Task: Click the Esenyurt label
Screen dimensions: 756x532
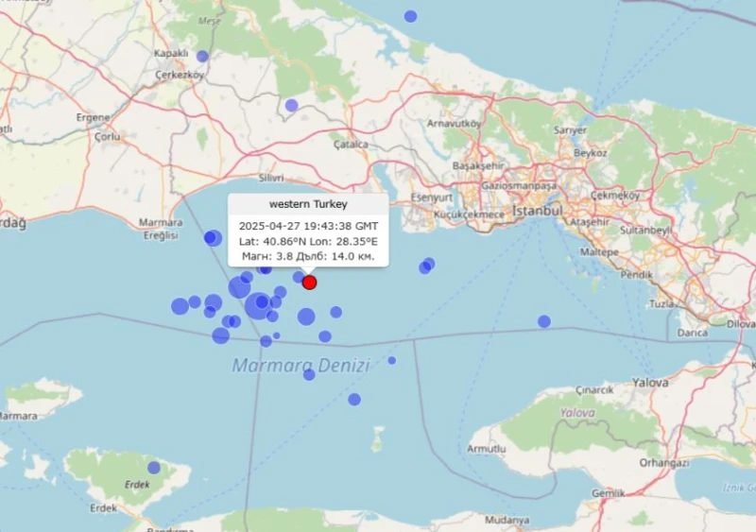Action: tap(432, 197)
